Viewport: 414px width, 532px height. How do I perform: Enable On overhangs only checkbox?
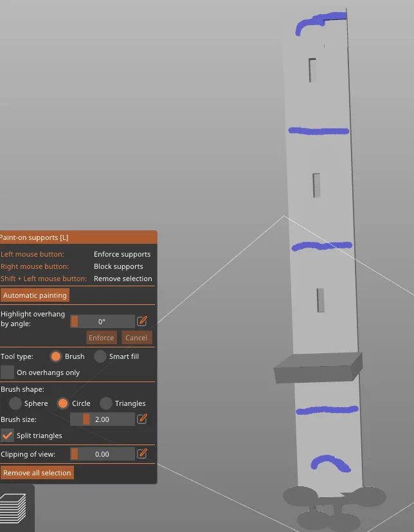pos(7,372)
